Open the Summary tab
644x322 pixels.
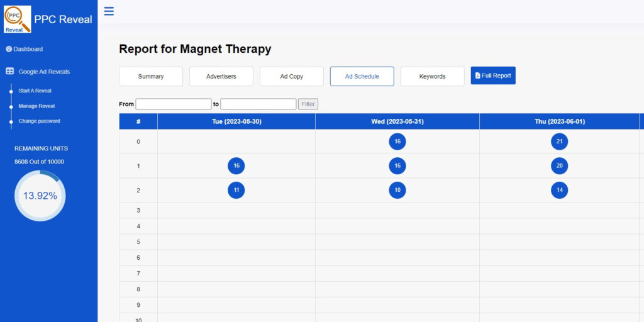[x=151, y=76]
